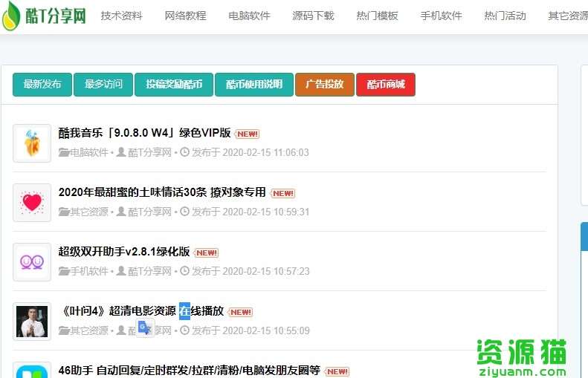Click clock icon before 2020-02-15 10:57:23
The width and height of the screenshot is (588, 378).
pos(184,270)
